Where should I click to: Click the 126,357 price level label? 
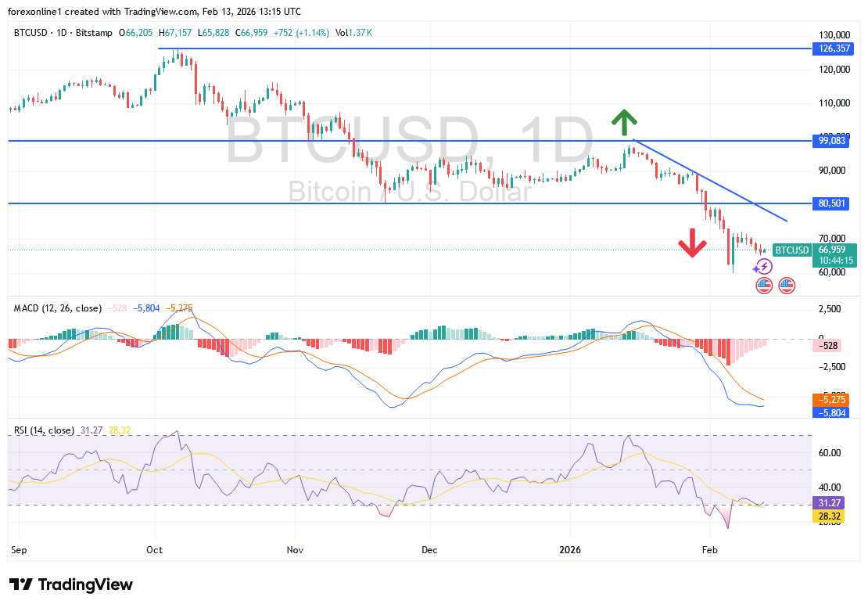point(832,49)
